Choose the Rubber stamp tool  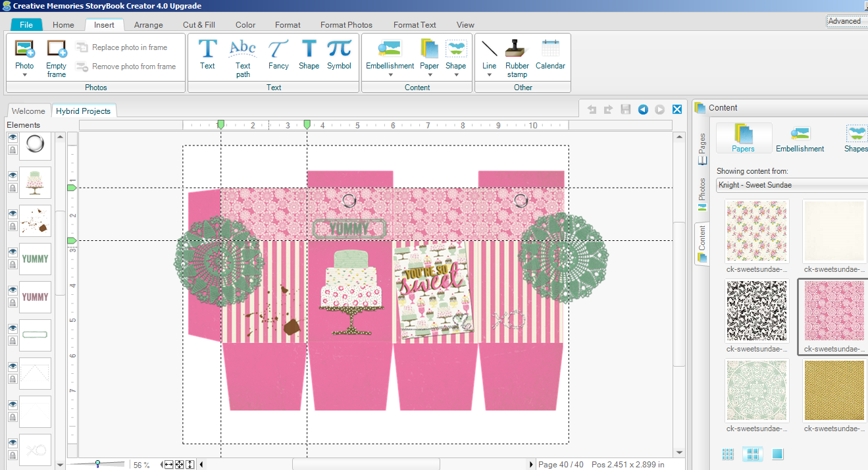[x=517, y=58]
